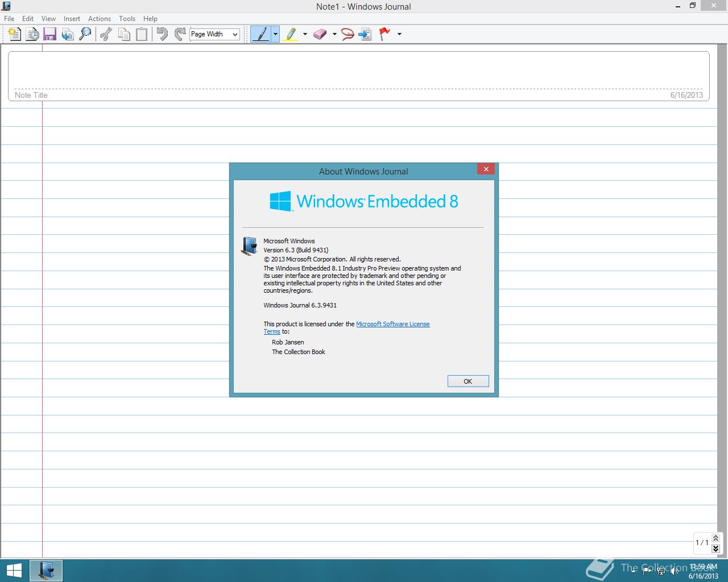This screenshot has height=582, width=728.
Task: Go to next page with the double down arrow
Action: click(715, 548)
